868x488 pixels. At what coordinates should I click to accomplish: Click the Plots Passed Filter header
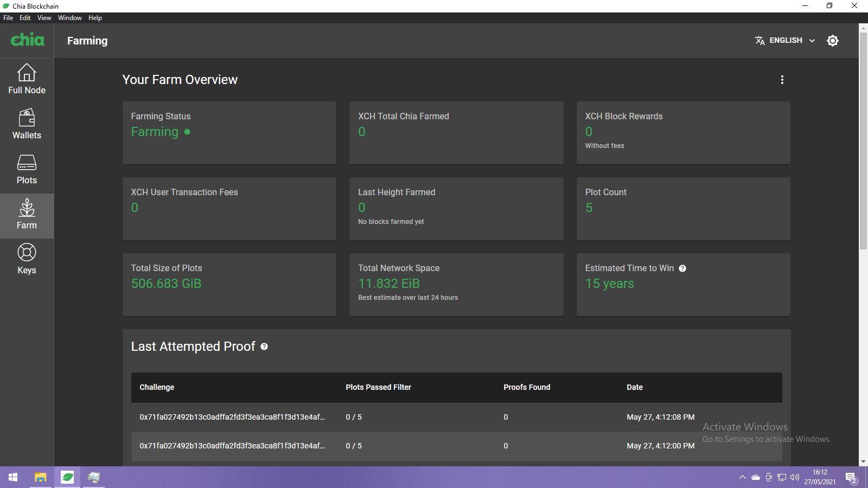tap(378, 387)
